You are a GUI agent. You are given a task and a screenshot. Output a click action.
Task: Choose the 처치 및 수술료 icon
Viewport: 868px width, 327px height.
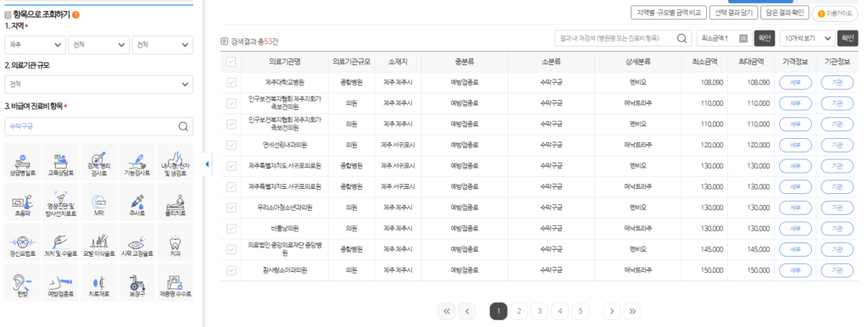pyautogui.click(x=61, y=242)
